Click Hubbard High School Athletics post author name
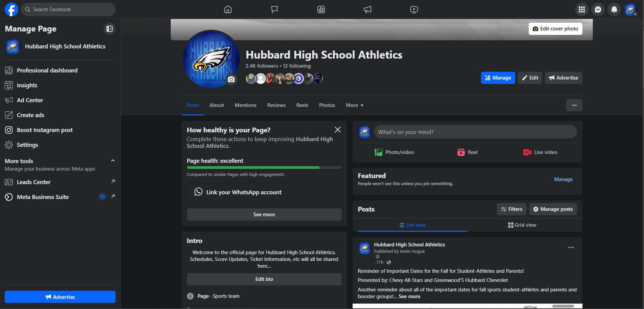The height and width of the screenshot is (309, 644). (x=409, y=244)
